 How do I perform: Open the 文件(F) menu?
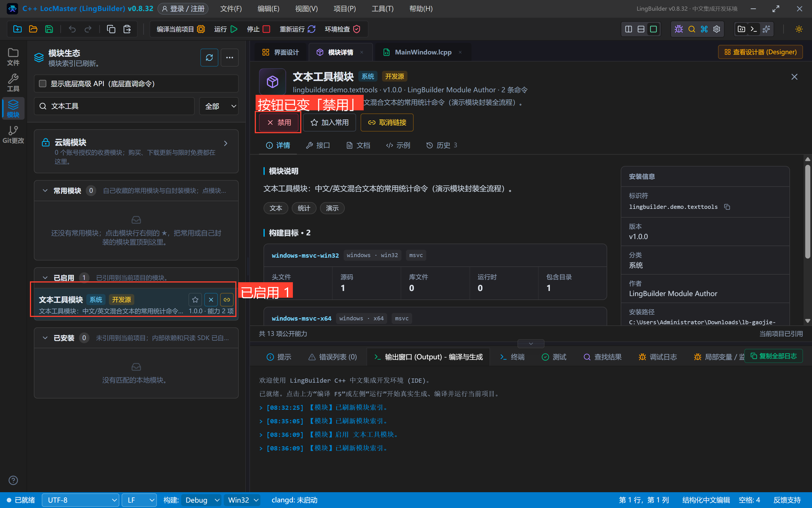[231, 9]
